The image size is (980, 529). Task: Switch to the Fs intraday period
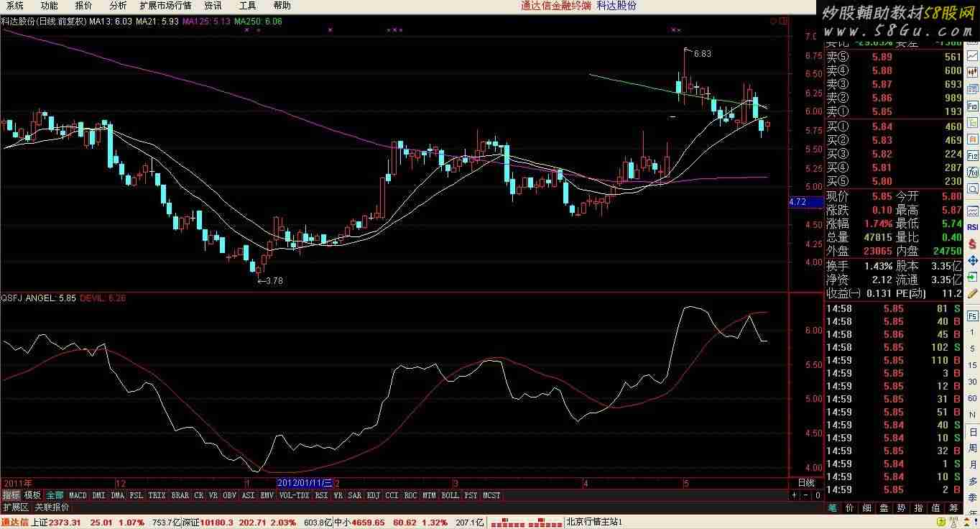(973, 316)
